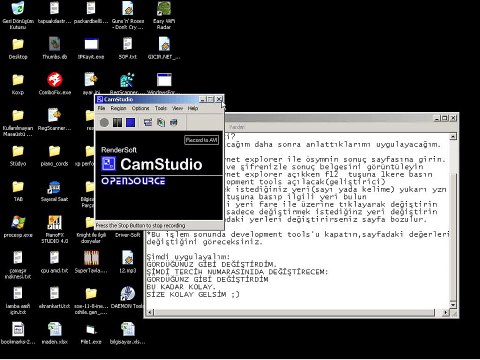
Task: Click the third icon right of Stop in CamStudio
Action: point(174,123)
